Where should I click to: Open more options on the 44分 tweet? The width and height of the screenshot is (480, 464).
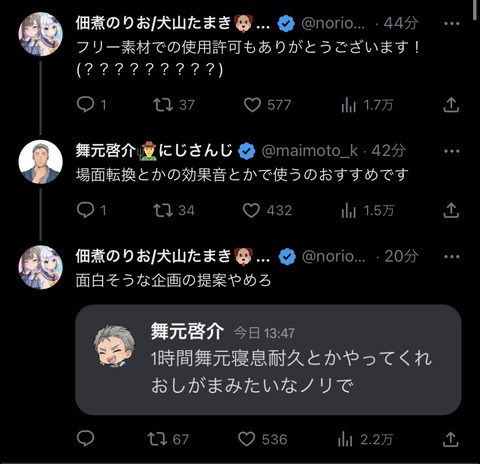pyautogui.click(x=452, y=23)
